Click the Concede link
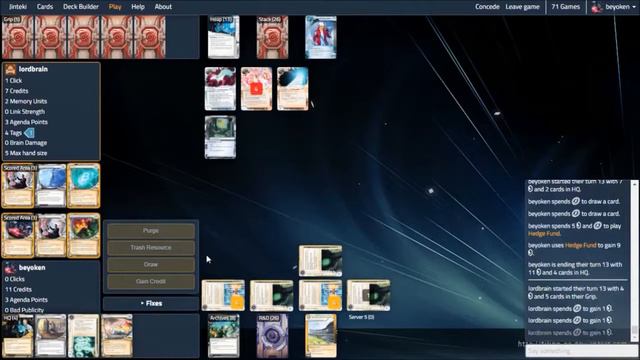Screen dimensions: 640x360 (x=487, y=7)
